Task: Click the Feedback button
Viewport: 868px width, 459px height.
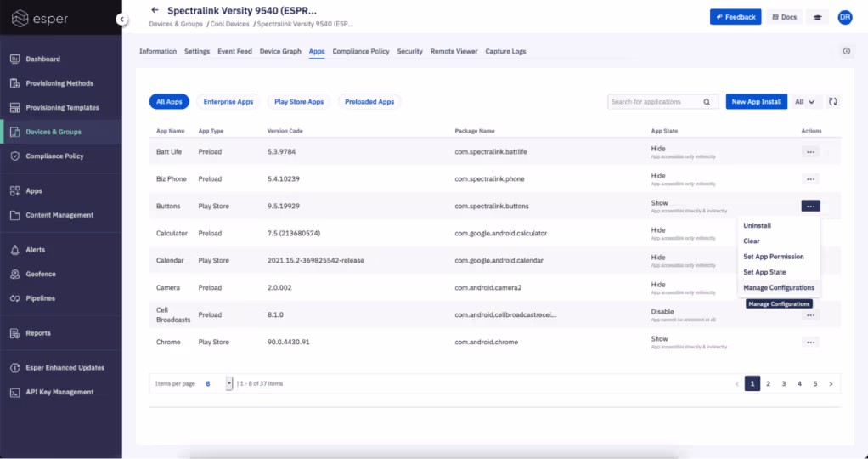Action: pos(736,17)
